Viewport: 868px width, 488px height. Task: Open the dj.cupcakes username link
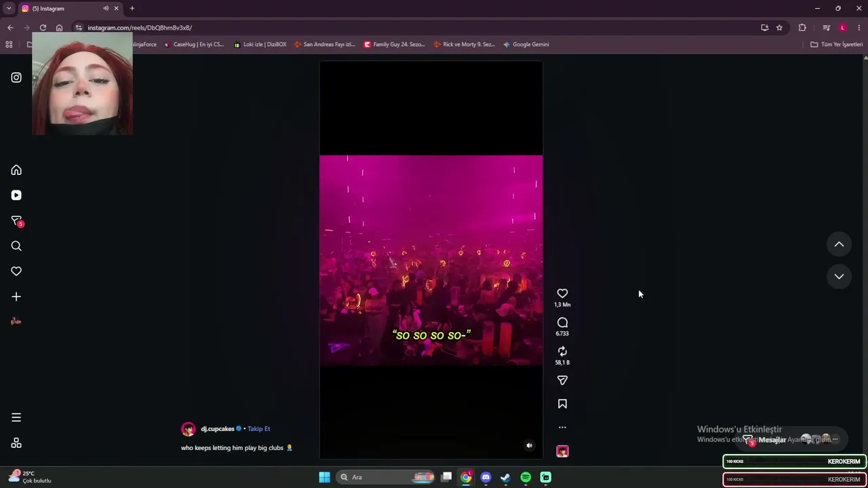[217, 429]
